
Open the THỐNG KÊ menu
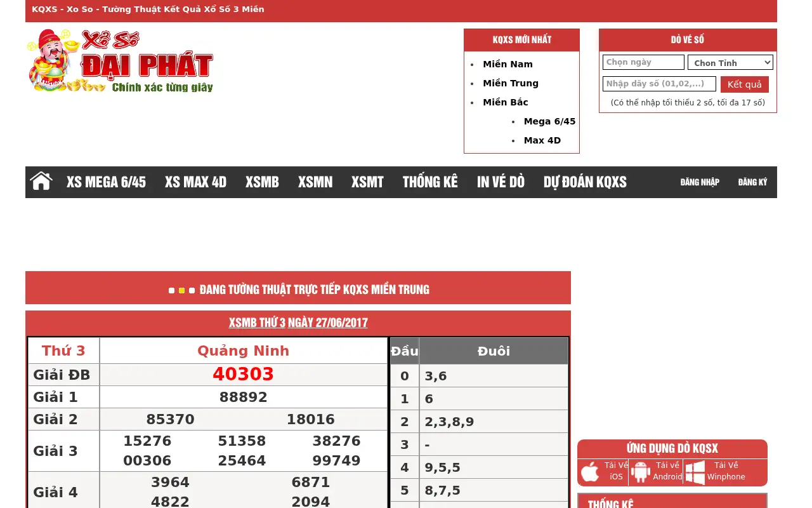point(430,182)
